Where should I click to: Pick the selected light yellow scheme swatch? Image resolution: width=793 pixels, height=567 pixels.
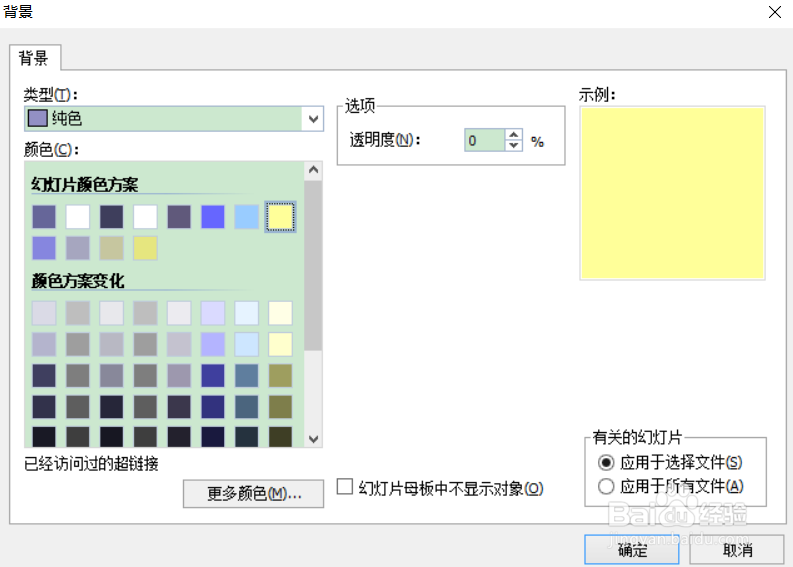point(280,217)
